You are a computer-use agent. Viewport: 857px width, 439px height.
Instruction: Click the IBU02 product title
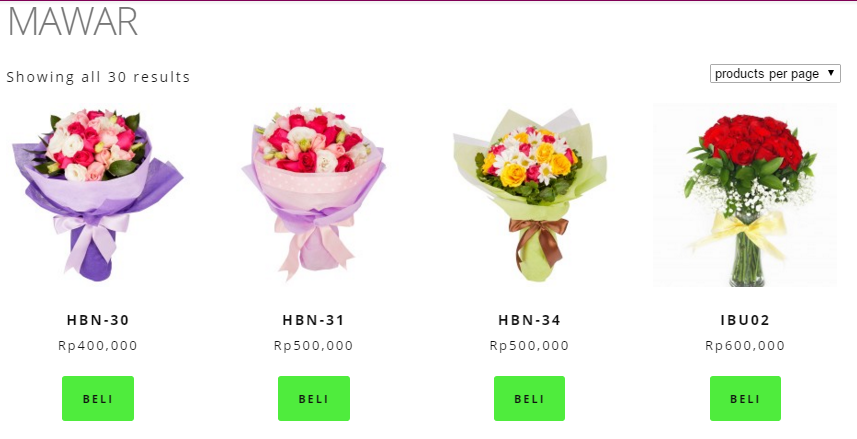[746, 320]
